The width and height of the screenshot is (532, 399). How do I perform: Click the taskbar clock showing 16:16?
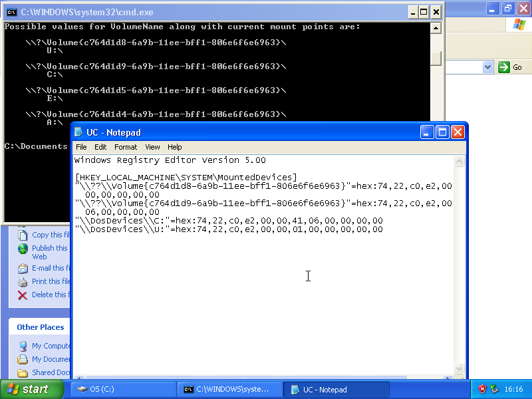513,389
